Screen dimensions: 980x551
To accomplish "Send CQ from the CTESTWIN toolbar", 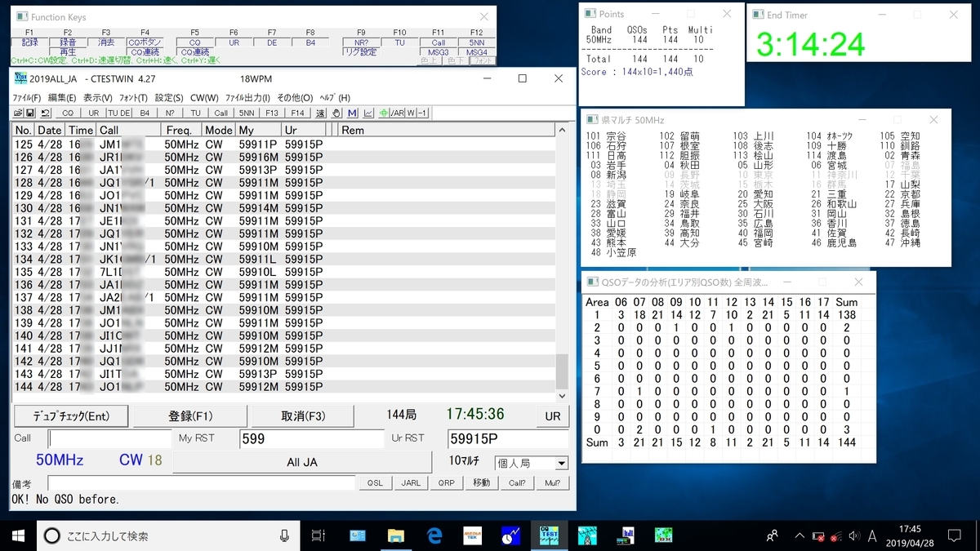I will coord(68,113).
